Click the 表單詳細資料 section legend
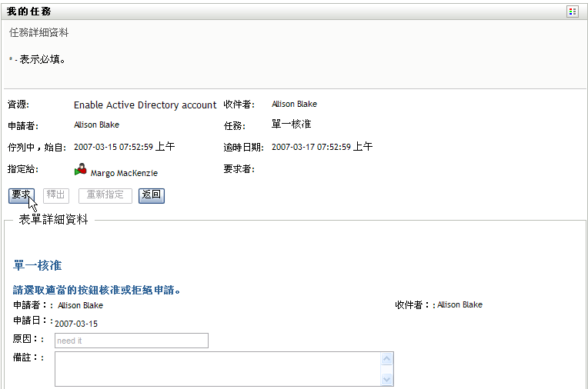 coord(53,220)
